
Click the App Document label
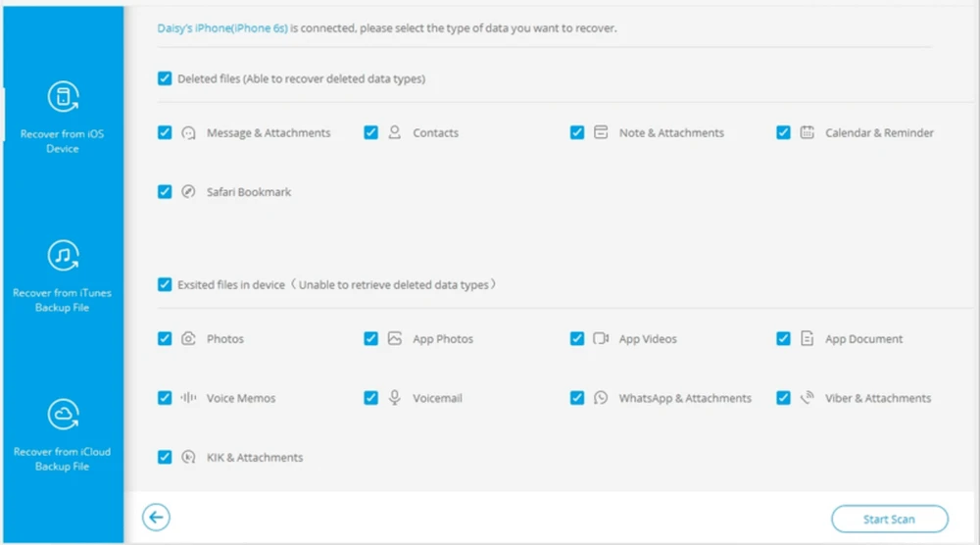[863, 339]
